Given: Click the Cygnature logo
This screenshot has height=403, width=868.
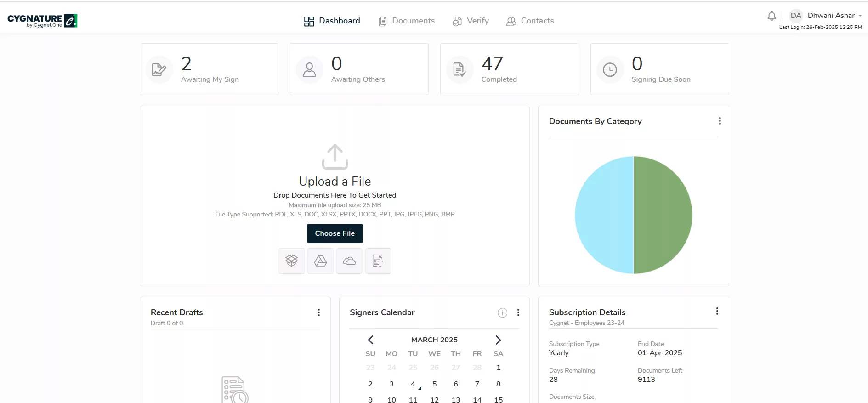Looking at the screenshot, I should pos(42,21).
